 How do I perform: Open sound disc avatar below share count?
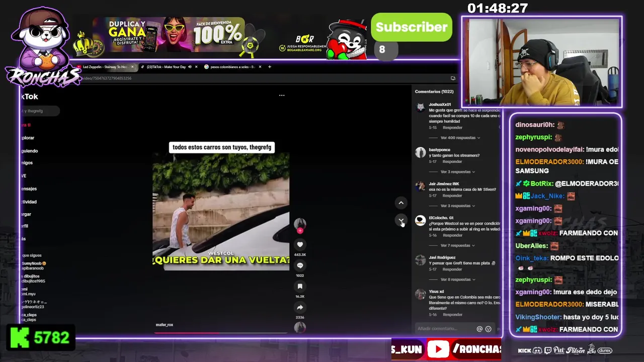click(x=300, y=327)
